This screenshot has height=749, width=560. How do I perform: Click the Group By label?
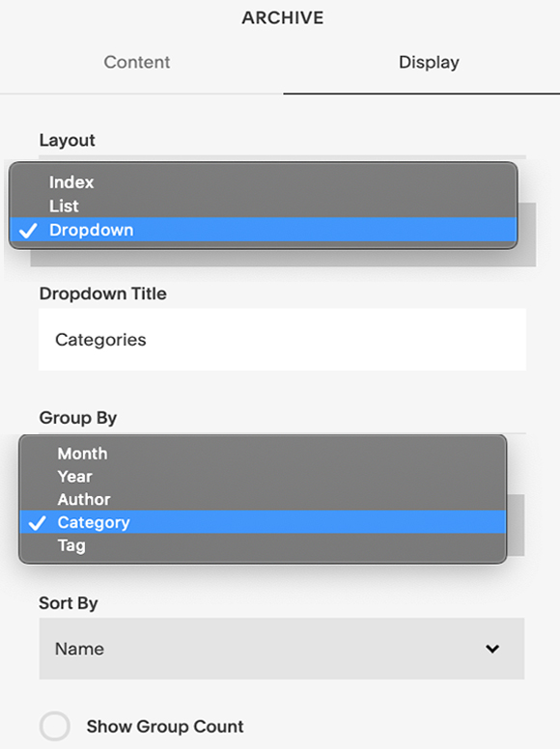78,418
